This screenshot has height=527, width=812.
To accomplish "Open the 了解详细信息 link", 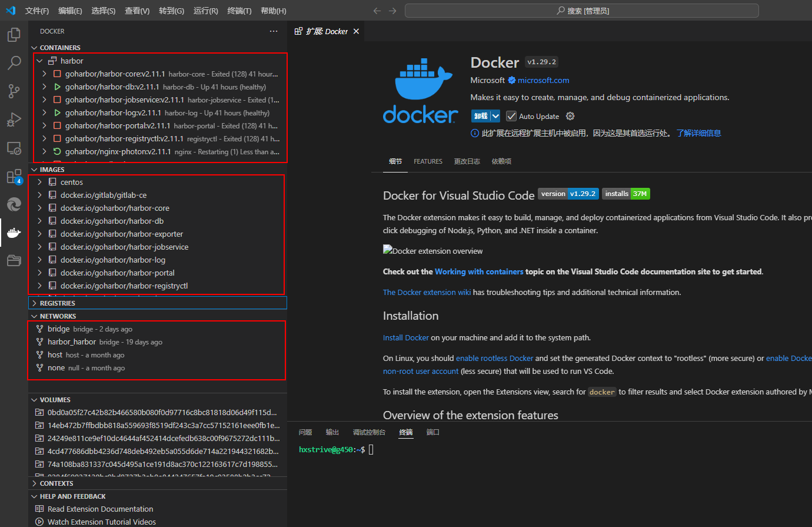I will coord(698,133).
